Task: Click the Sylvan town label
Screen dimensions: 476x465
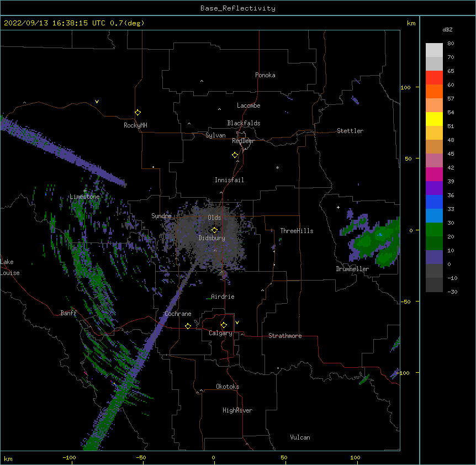Action: 215,135
